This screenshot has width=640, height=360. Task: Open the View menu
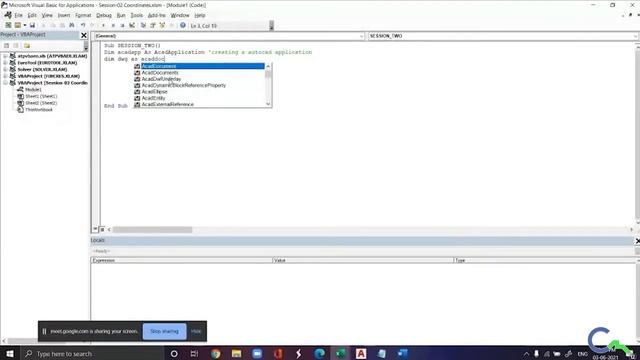(x=47, y=15)
